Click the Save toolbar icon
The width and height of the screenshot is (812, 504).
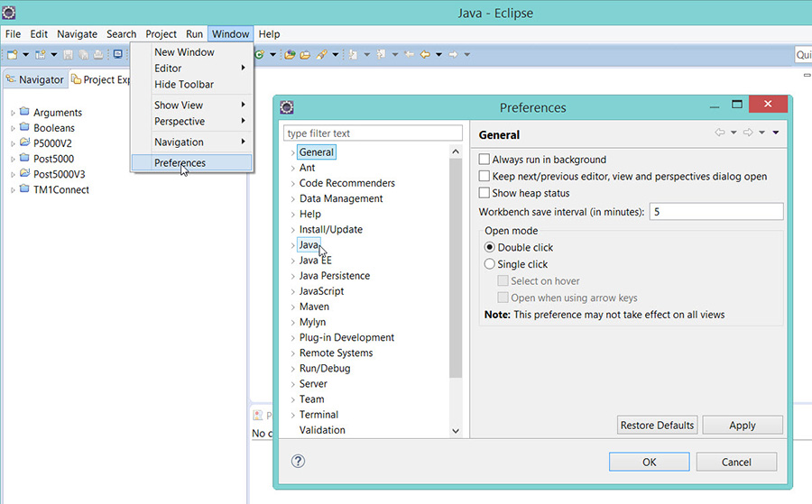coord(68,54)
